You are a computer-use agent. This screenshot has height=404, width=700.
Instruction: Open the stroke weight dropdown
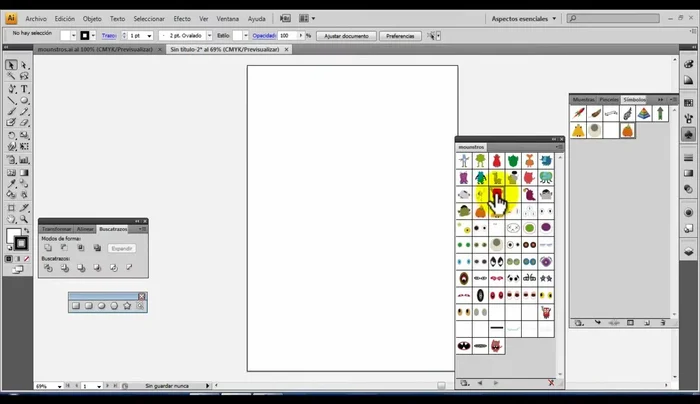[x=149, y=35]
